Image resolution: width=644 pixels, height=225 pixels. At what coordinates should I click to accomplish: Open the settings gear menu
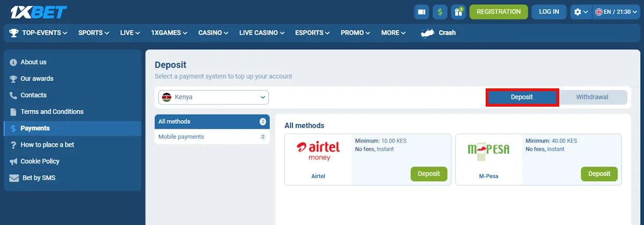[x=581, y=12]
